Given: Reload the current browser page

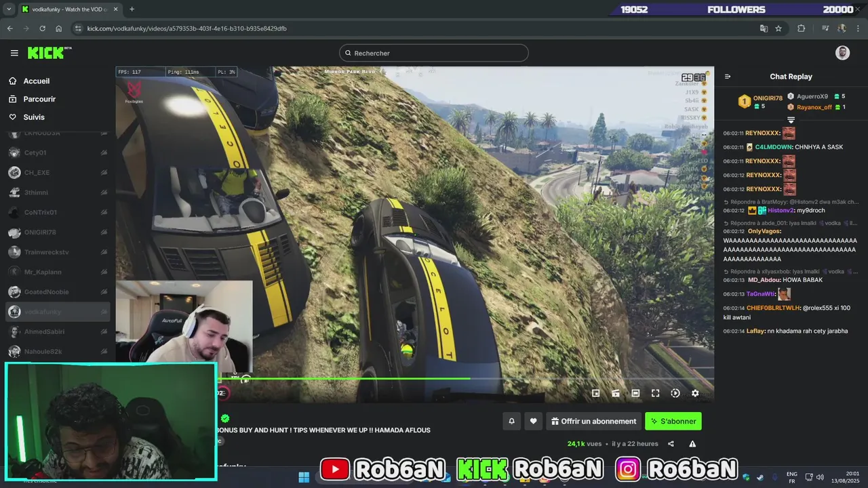Looking at the screenshot, I should point(42,28).
